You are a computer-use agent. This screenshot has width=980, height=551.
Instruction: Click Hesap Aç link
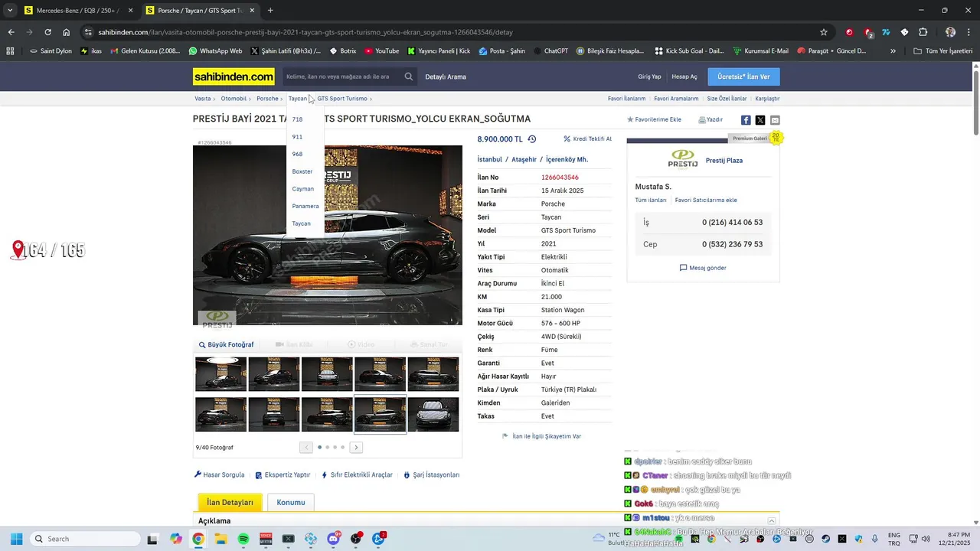[684, 77]
